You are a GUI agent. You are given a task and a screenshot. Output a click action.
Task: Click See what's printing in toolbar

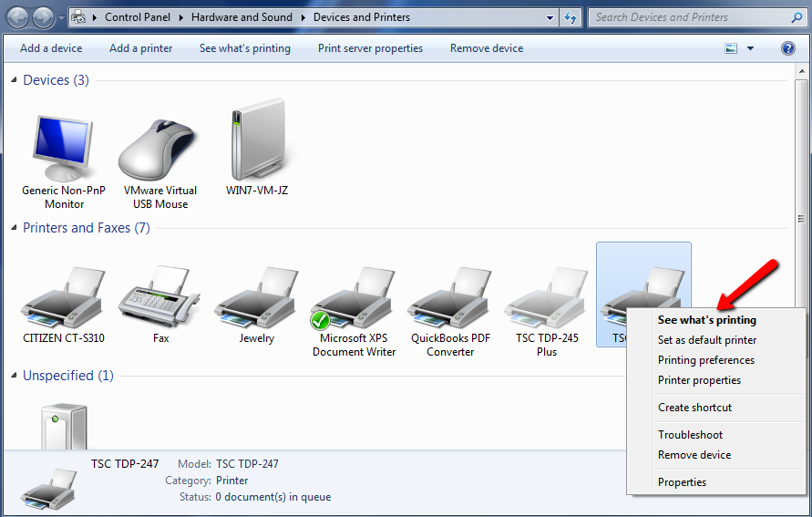click(x=245, y=48)
